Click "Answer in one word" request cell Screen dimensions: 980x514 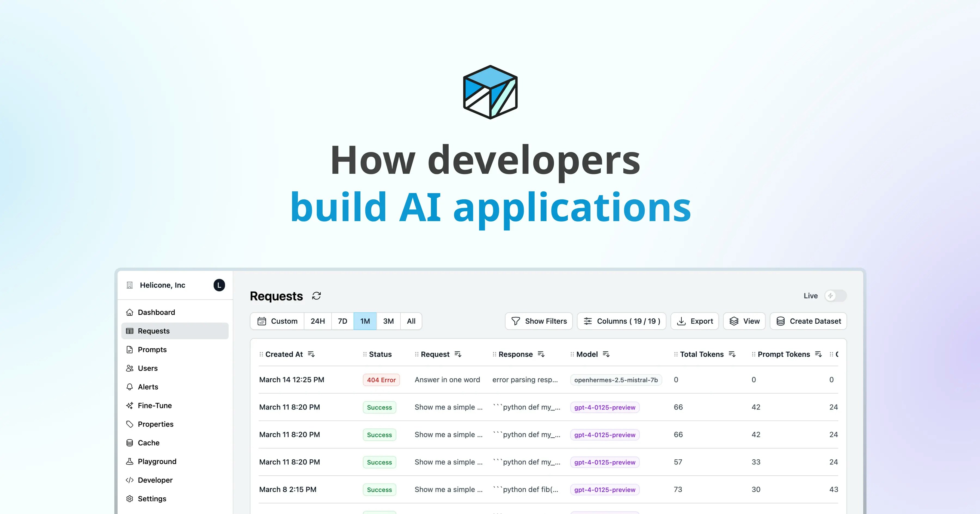[447, 380]
